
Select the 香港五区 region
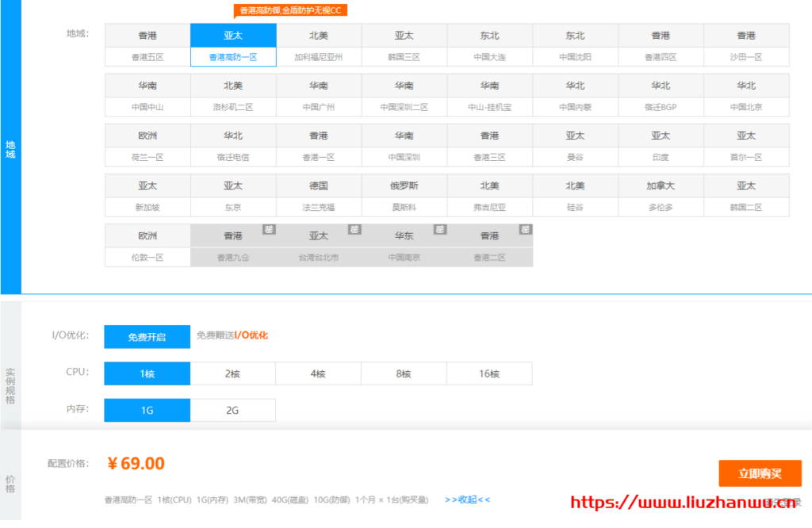[147, 57]
